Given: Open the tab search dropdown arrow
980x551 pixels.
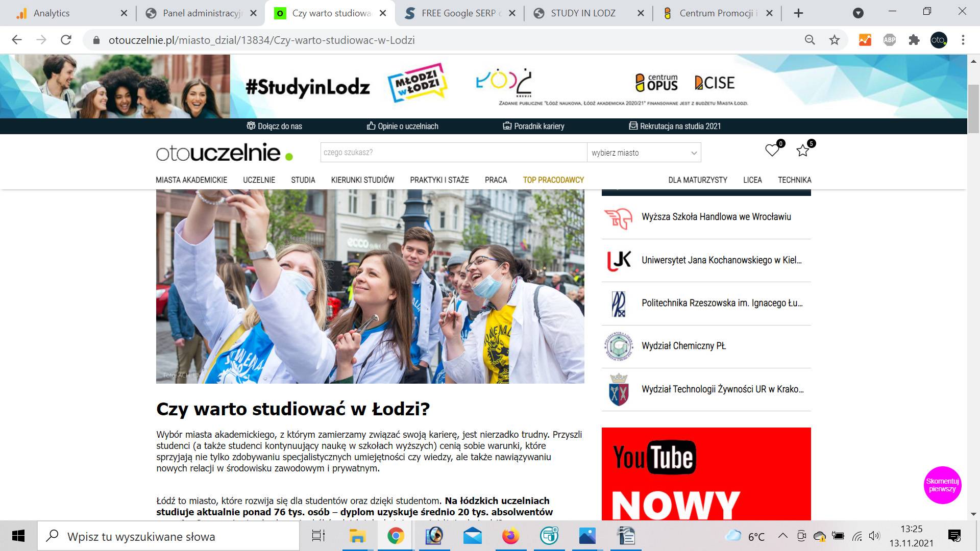Looking at the screenshot, I should tap(859, 13).
